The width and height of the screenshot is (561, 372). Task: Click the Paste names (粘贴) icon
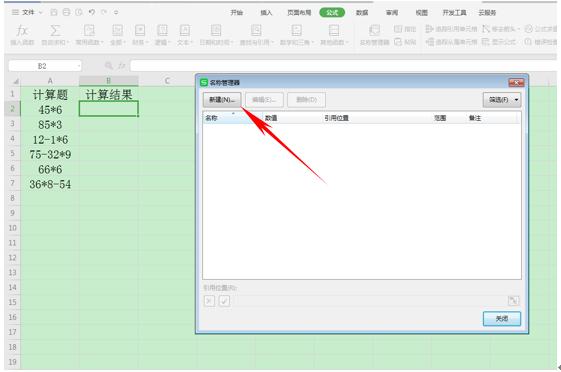pyautogui.click(x=398, y=42)
